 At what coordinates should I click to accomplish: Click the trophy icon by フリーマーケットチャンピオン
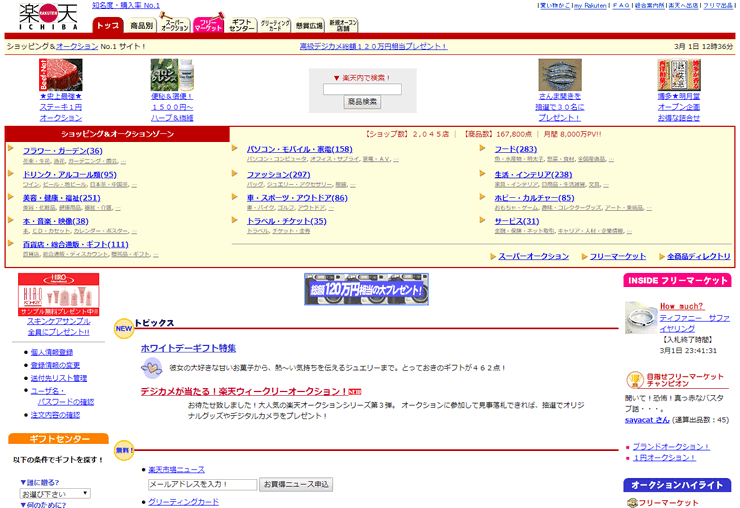(634, 380)
